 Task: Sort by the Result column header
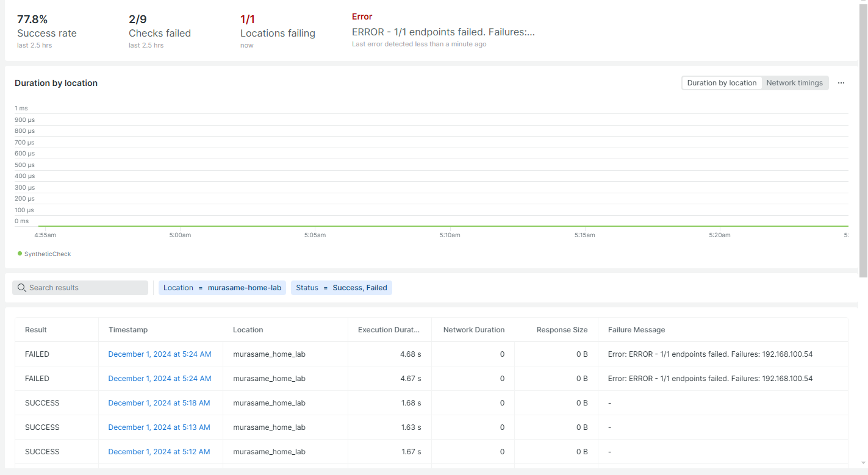36,330
